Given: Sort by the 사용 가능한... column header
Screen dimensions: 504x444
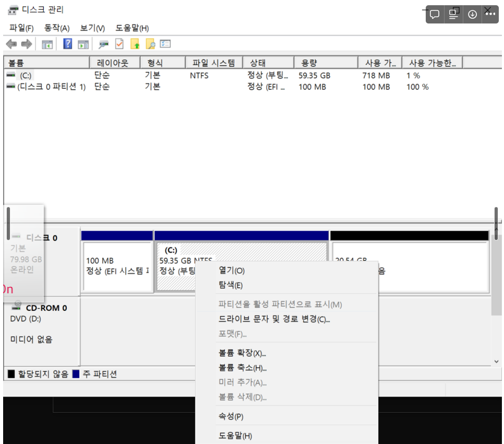Looking at the screenshot, I should tap(433, 63).
